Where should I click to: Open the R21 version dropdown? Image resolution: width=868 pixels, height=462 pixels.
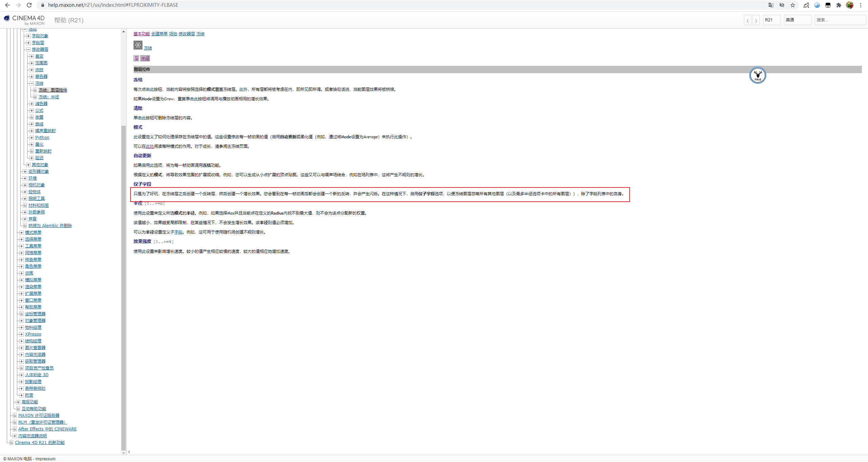click(772, 20)
